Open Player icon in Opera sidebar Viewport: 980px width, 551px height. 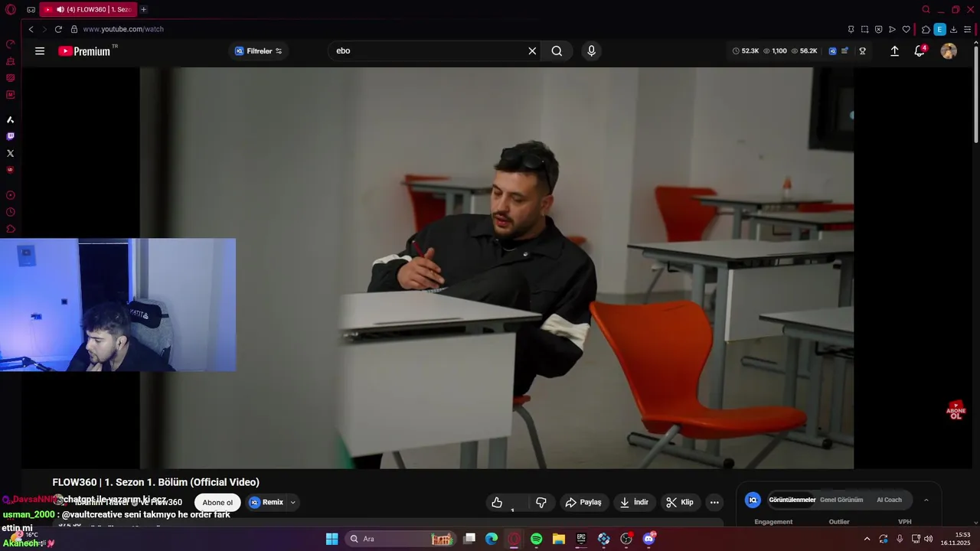(x=10, y=195)
